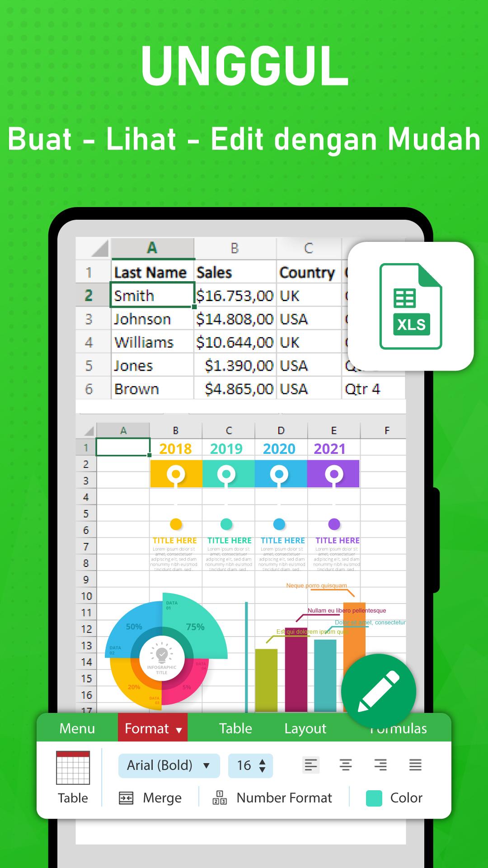Select row 10 header in lower sheet

pos(86,596)
